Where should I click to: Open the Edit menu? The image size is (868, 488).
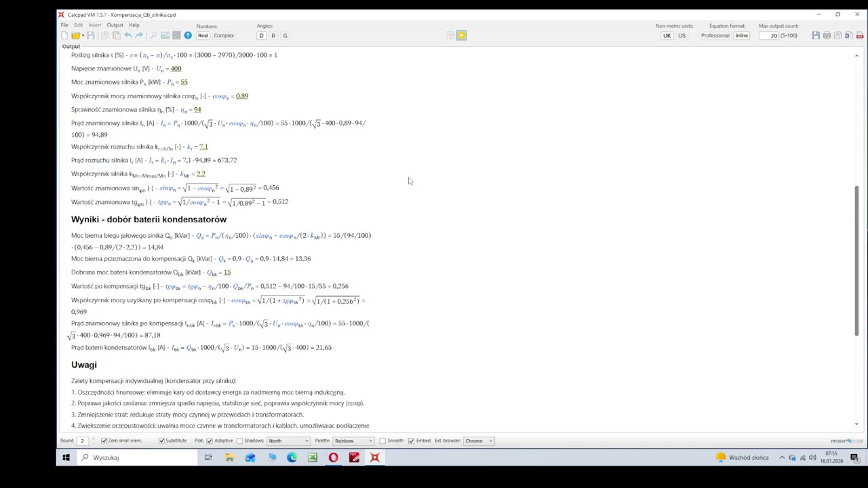[79, 25]
